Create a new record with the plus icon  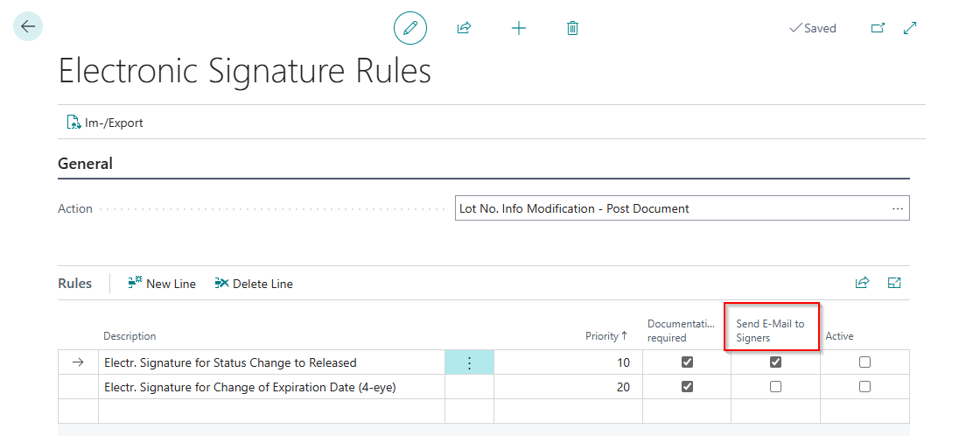(519, 28)
